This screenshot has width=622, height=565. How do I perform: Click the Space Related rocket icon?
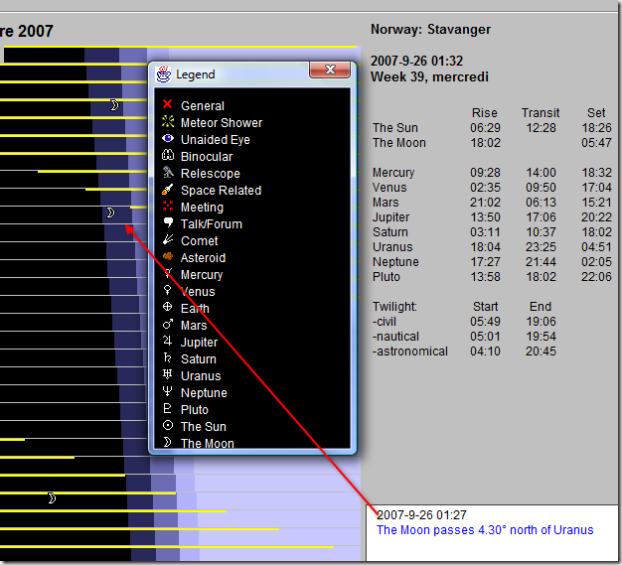(x=167, y=190)
